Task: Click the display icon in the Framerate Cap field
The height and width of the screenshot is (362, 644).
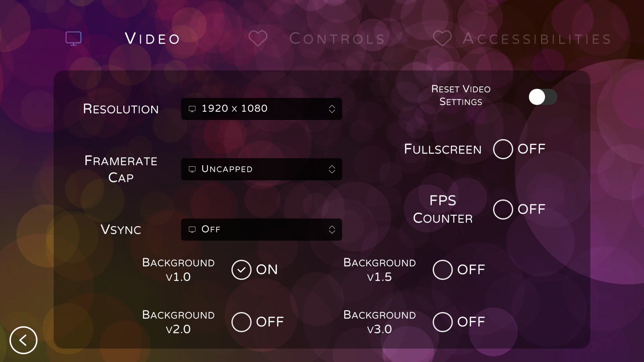Action: [x=192, y=169]
